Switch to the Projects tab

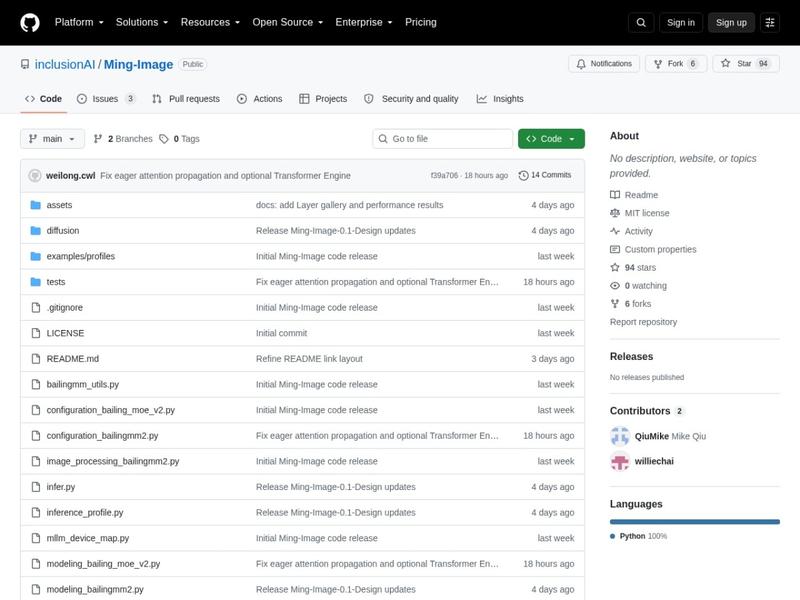[x=323, y=99]
